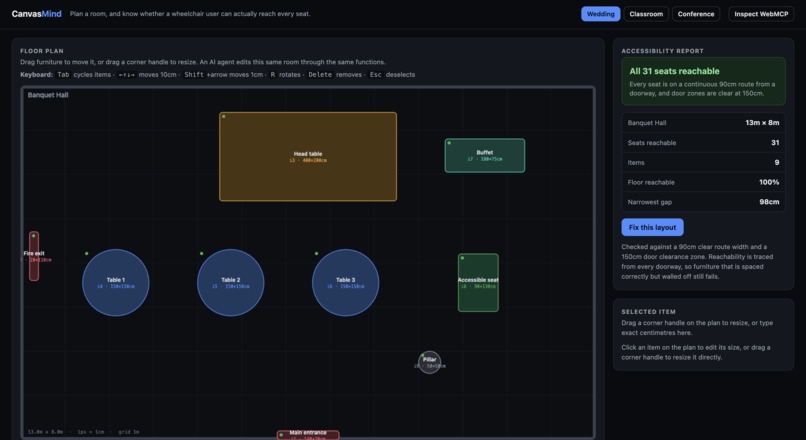Select round Table 1
806x440 pixels.
(116, 283)
